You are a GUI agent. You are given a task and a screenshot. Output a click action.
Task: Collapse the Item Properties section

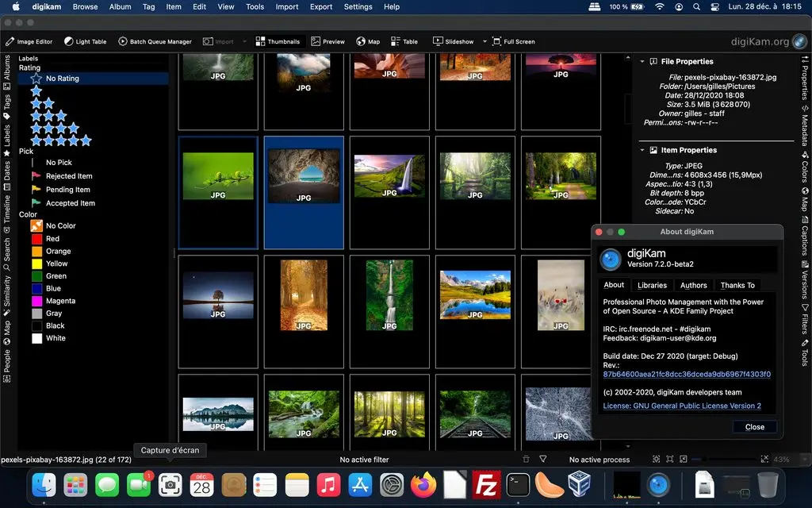point(642,149)
